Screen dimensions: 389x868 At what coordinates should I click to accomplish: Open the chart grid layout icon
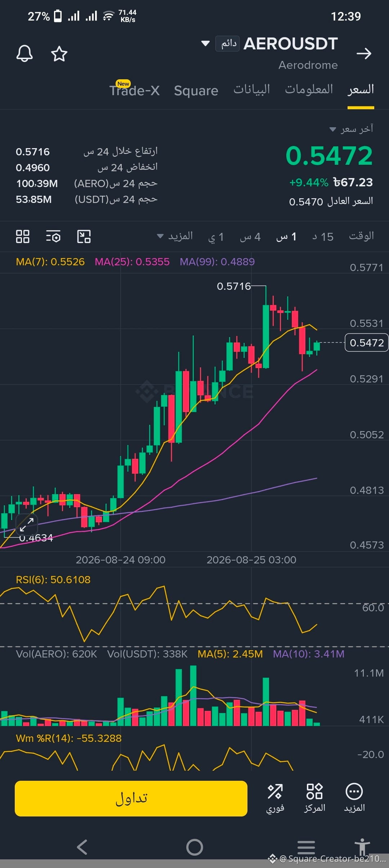pos(23,236)
